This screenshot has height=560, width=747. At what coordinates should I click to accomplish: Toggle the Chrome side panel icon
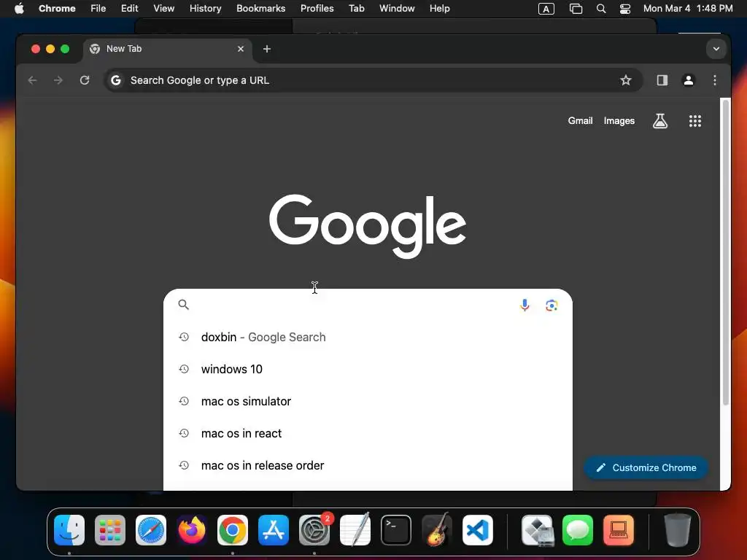point(662,80)
